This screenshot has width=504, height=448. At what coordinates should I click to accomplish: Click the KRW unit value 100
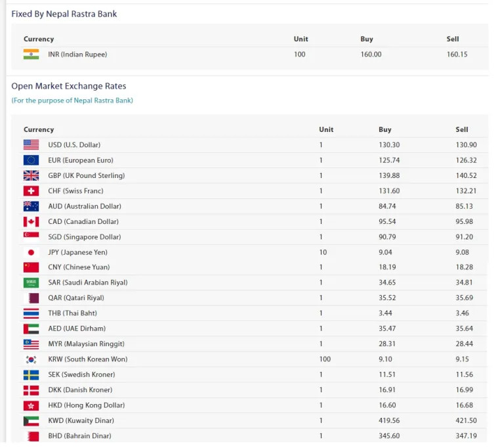325,359
